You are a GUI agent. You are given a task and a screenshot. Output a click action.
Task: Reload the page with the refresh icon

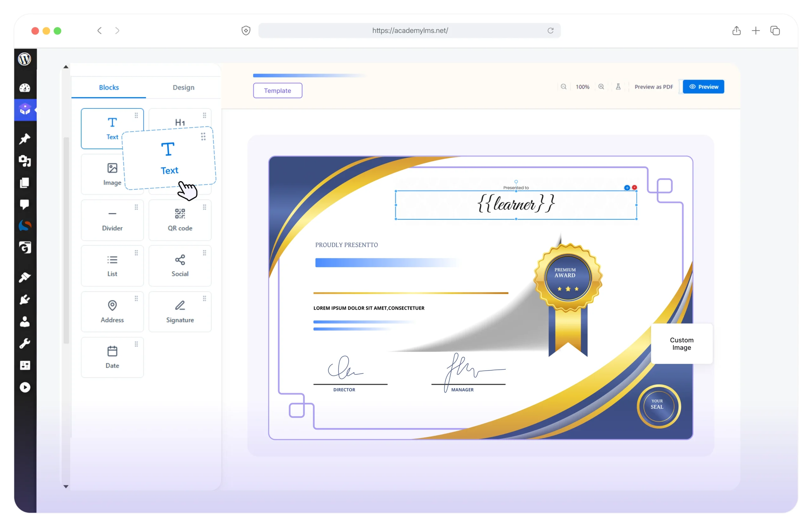(x=550, y=30)
